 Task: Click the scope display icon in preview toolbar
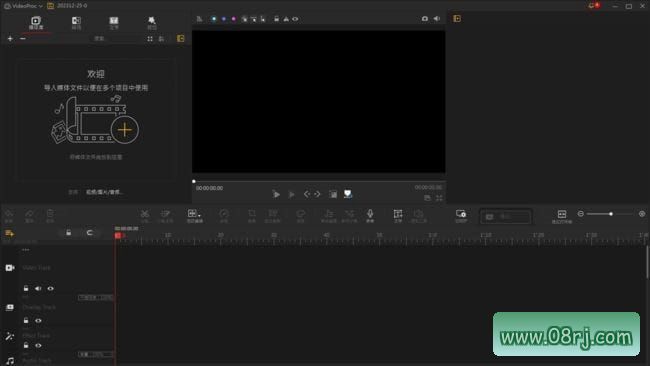coord(200,19)
